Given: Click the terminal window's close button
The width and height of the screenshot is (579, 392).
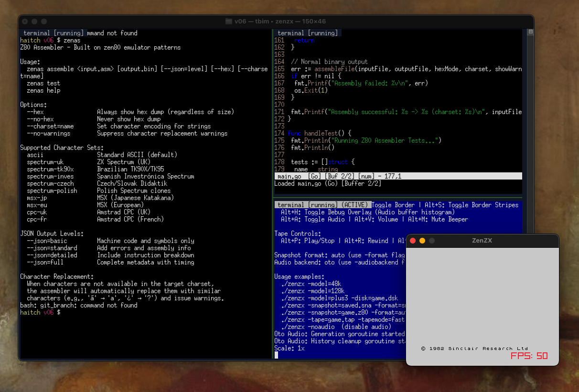Looking at the screenshot, I should click(25, 21).
